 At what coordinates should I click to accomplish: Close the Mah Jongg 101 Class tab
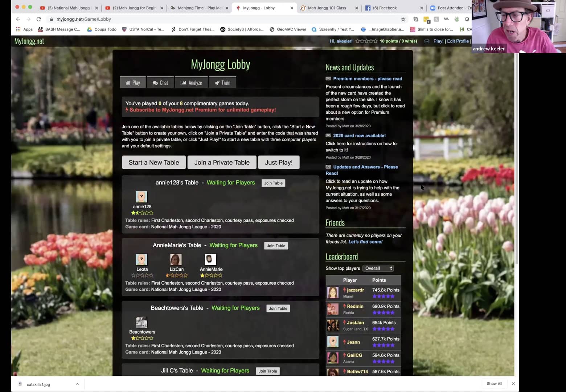click(356, 8)
